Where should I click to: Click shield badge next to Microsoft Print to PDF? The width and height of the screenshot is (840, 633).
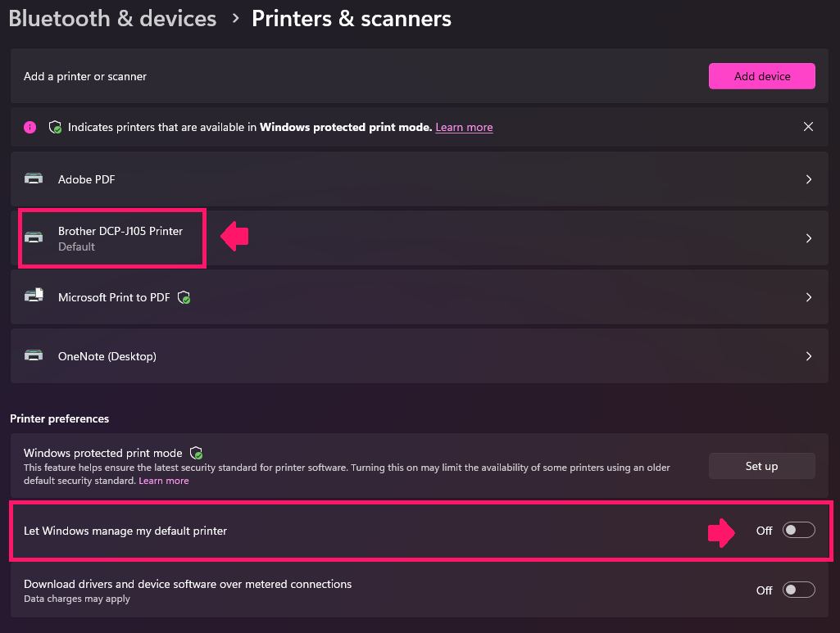184,297
